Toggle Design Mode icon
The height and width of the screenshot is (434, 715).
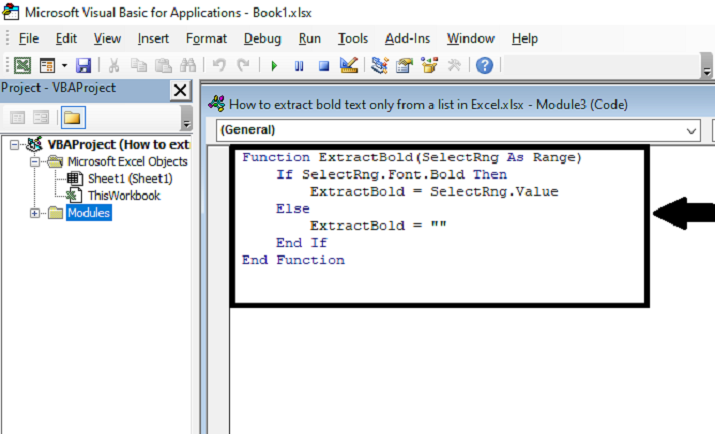point(349,65)
